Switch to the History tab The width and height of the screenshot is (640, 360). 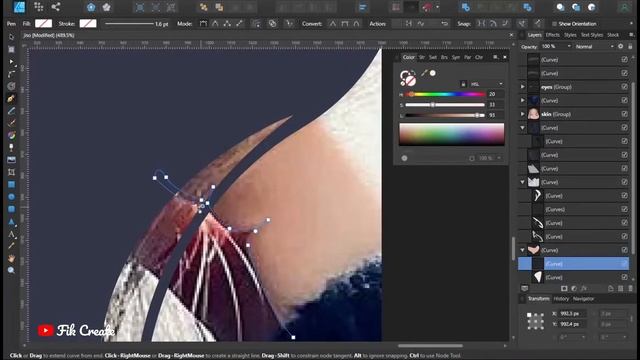pyautogui.click(x=561, y=299)
